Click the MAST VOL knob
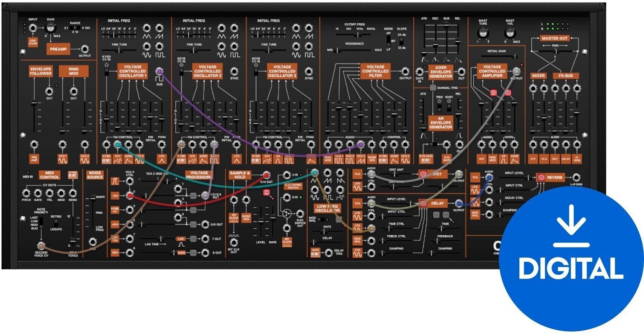This screenshot has width=644, height=333. point(510,33)
